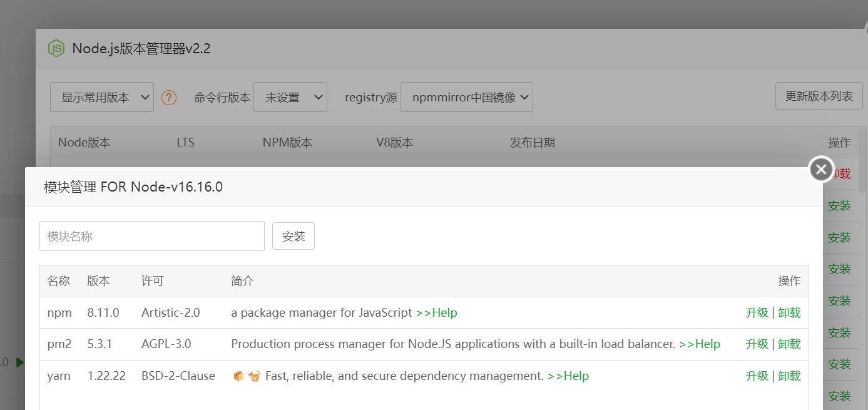
Task: Click the LTS column header in the background table
Action: [186, 143]
